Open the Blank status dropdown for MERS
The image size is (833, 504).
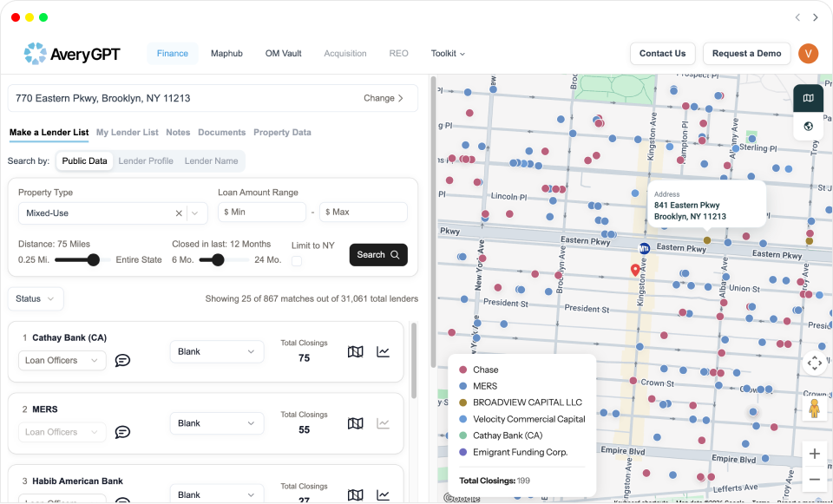pyautogui.click(x=216, y=423)
